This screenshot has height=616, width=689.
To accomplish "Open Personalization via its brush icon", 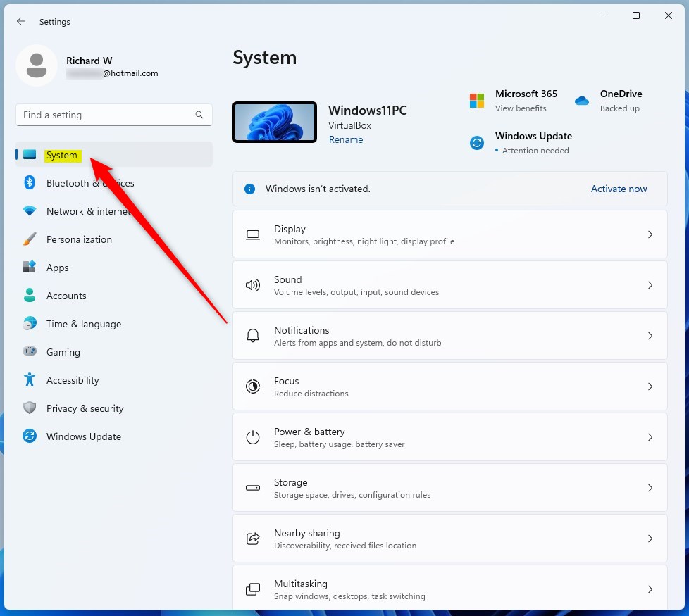I will [28, 239].
